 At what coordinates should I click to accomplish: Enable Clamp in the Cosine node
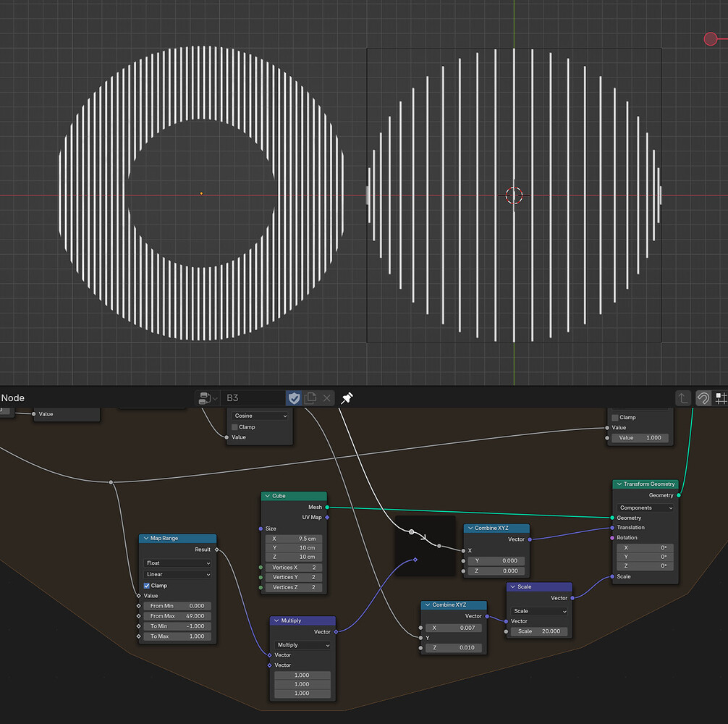[x=235, y=426]
